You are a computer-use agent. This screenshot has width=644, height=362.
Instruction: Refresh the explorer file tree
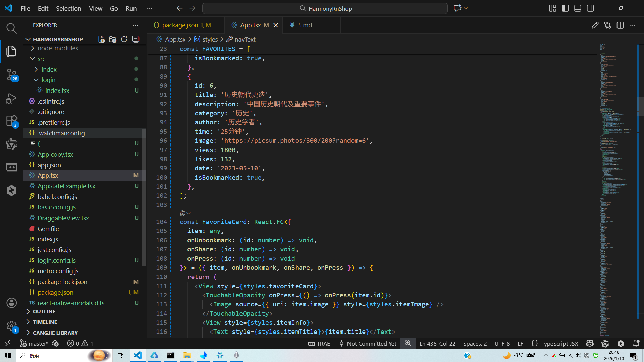(124, 39)
